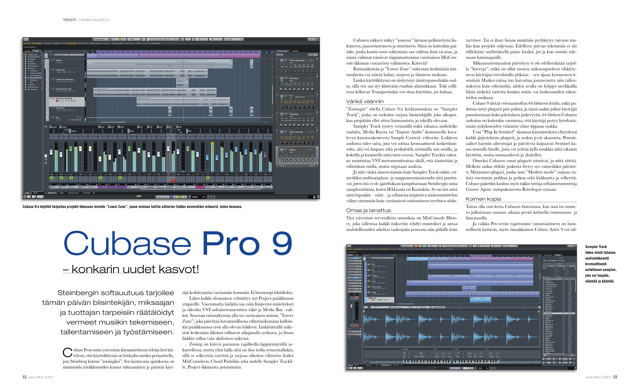
Task: Click the "Kolmen kopla" section heading
Action: point(483,199)
